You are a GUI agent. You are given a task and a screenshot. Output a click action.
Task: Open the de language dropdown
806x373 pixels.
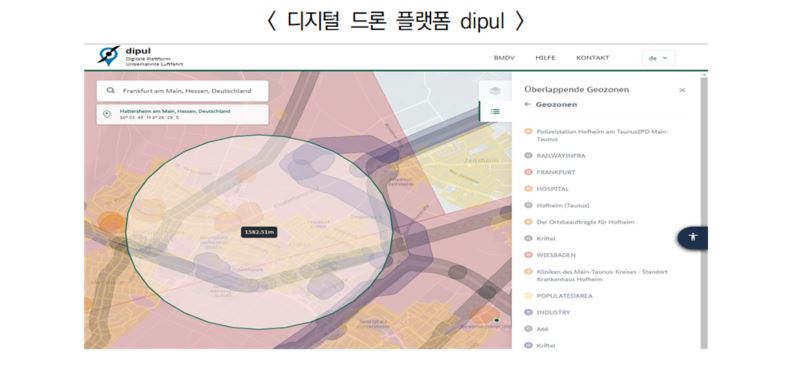(x=658, y=58)
